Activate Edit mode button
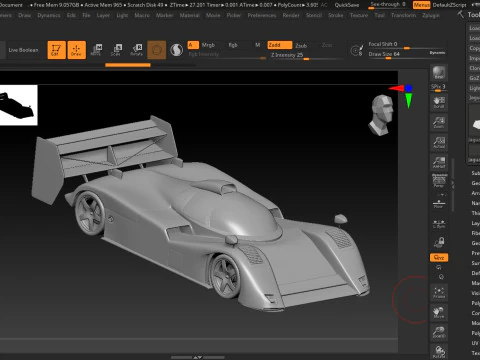Viewport: 480px width, 360px height. coord(56,50)
